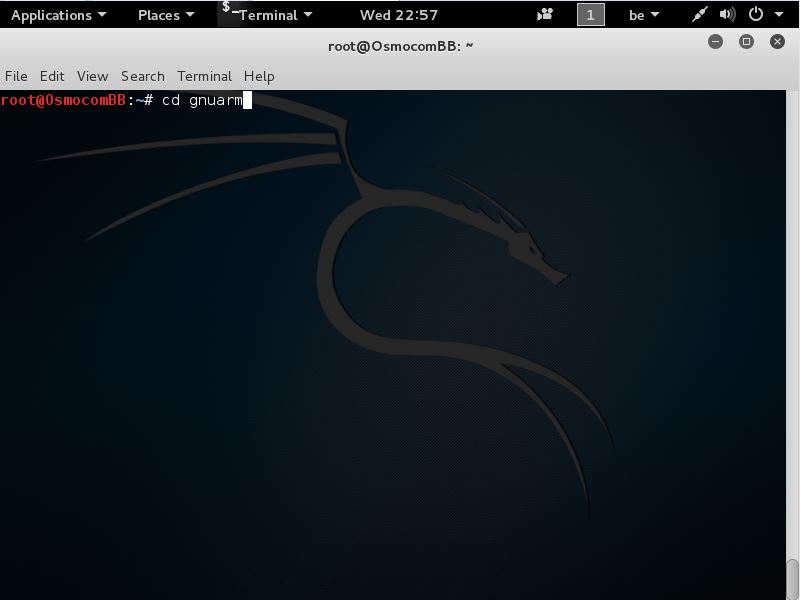
Task: Open the View menu
Action: pos(92,76)
